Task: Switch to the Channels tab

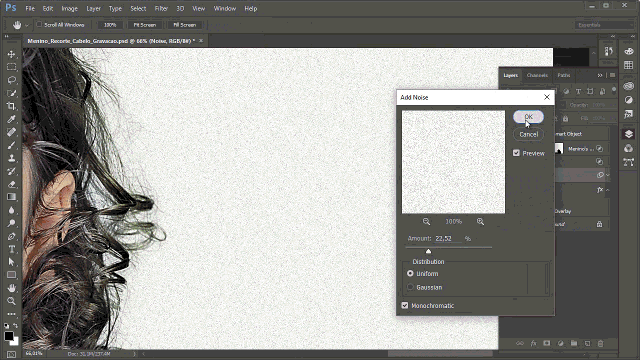Action: click(537, 75)
